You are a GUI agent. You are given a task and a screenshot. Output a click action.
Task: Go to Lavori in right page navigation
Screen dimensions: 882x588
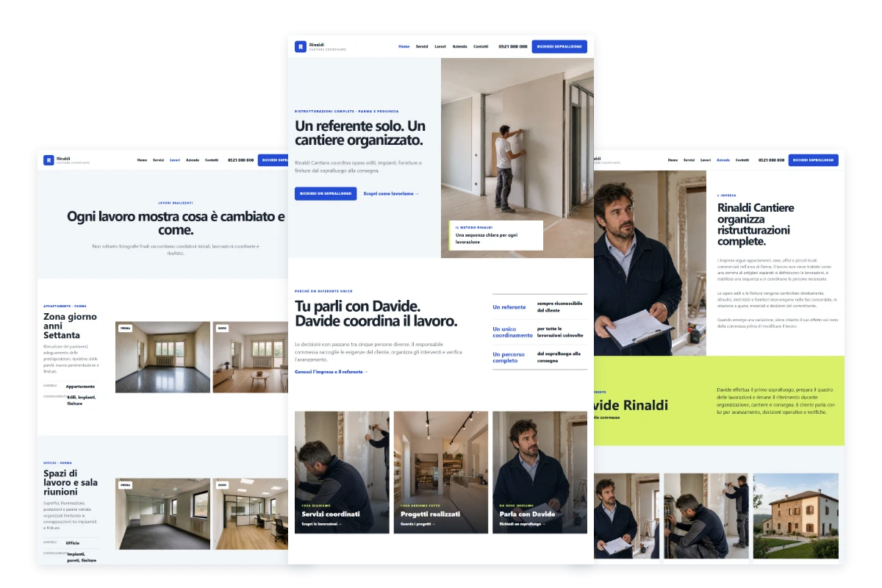tap(706, 159)
